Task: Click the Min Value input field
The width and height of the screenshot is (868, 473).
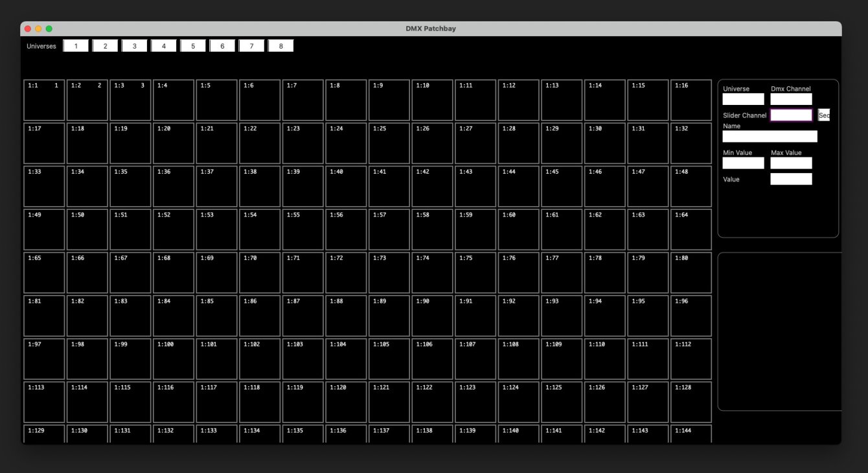Action: click(x=744, y=163)
